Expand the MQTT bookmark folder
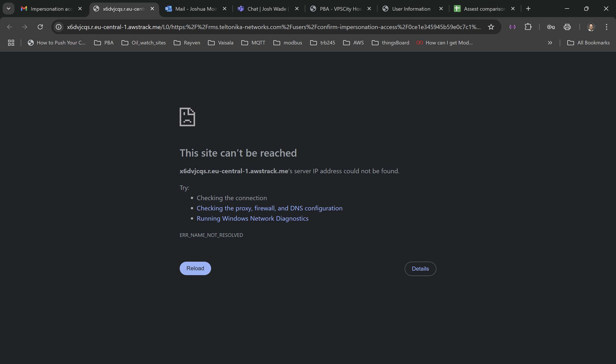 (x=253, y=43)
